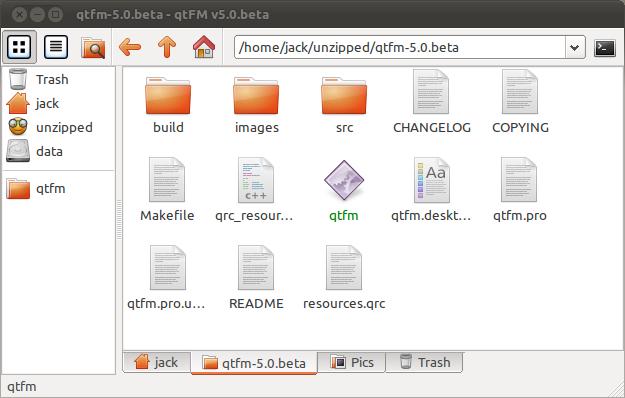Viewport: 625px width, 398px height.
Task: Click the Makefile file name text
Action: pos(167,216)
